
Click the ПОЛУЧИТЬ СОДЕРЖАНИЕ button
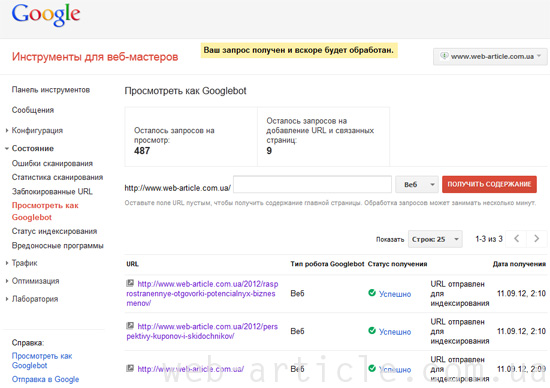(x=489, y=184)
